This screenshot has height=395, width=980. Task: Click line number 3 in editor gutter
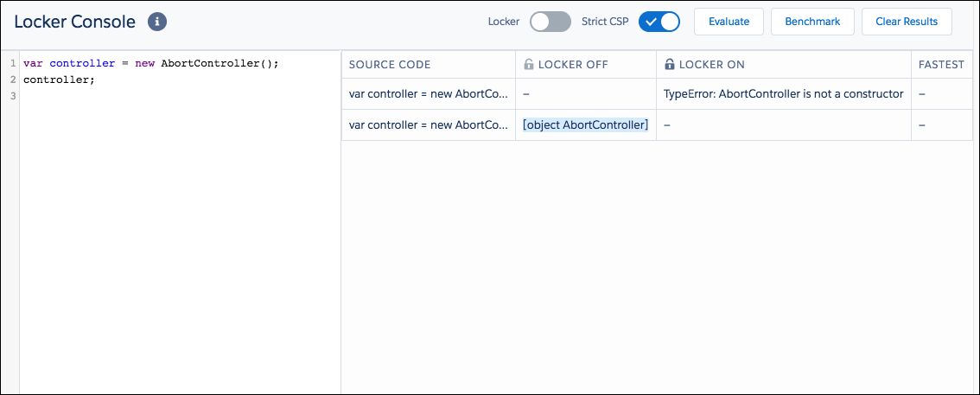(12, 96)
